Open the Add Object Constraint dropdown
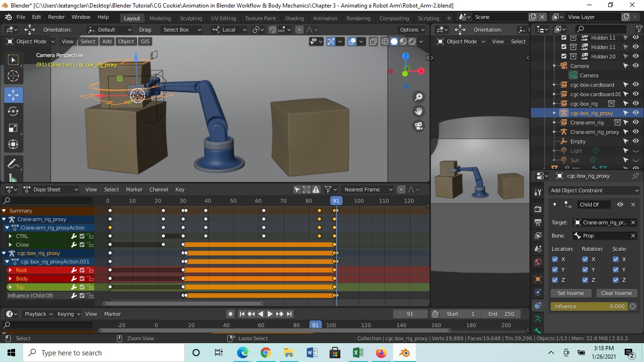 [594, 190]
